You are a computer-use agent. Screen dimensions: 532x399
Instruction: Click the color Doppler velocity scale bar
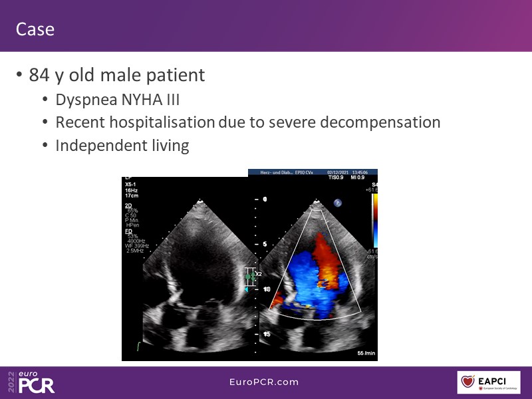tap(374, 223)
